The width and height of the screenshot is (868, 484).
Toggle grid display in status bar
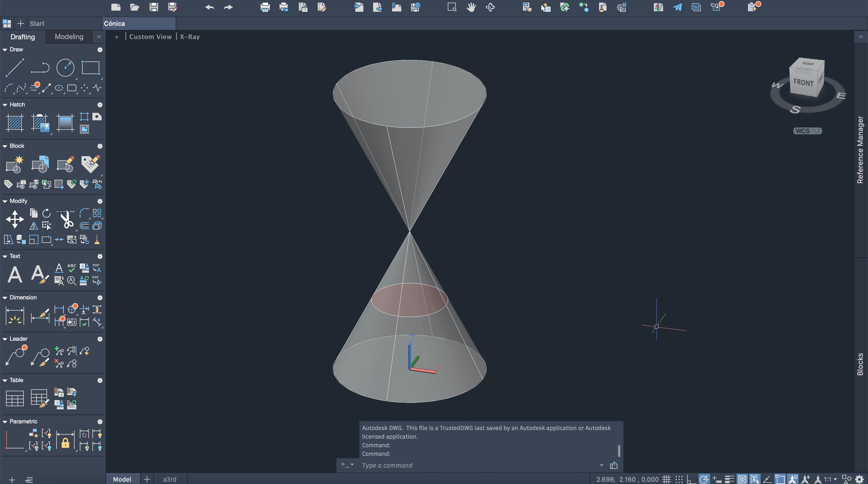[666, 479]
